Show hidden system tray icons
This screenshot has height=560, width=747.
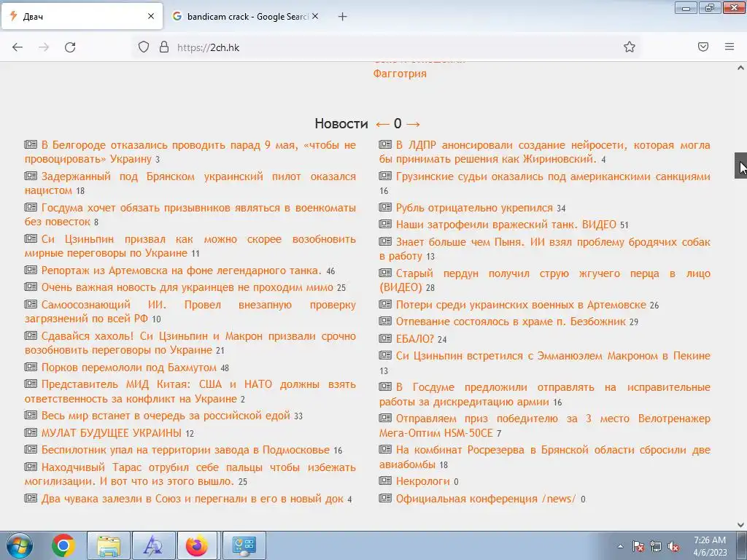click(620, 546)
